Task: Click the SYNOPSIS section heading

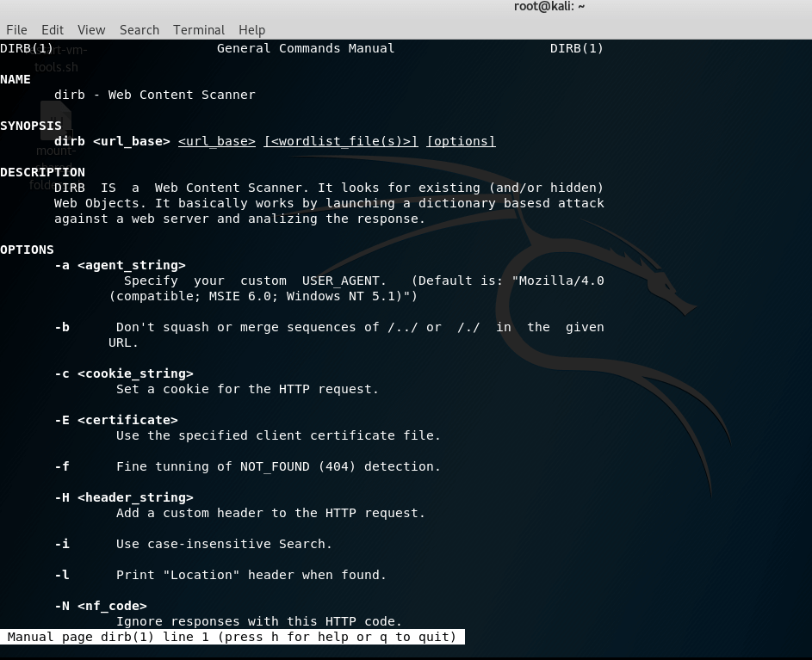Action: [31, 126]
